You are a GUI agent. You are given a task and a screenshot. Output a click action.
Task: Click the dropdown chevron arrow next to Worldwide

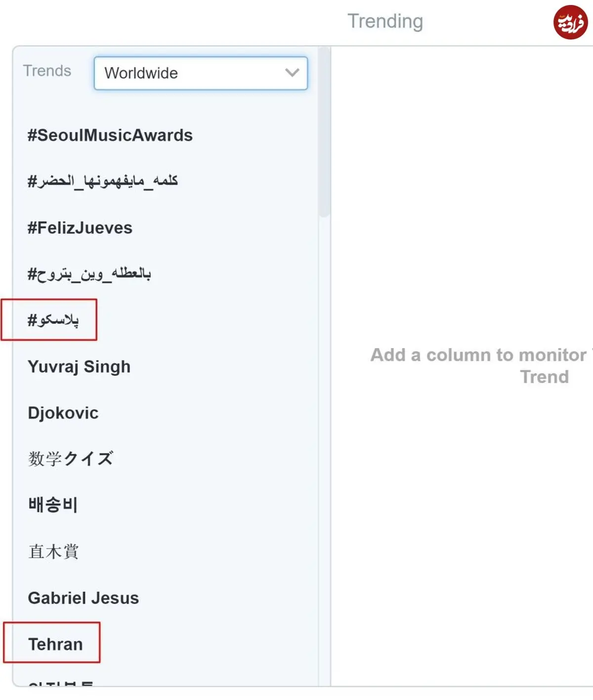pos(292,73)
